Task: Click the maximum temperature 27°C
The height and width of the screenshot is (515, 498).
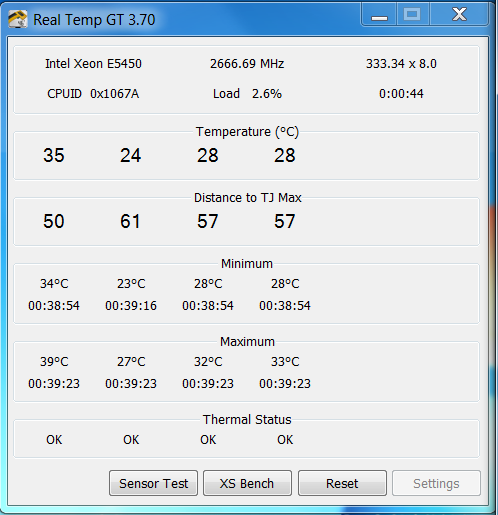Action: click(x=131, y=362)
